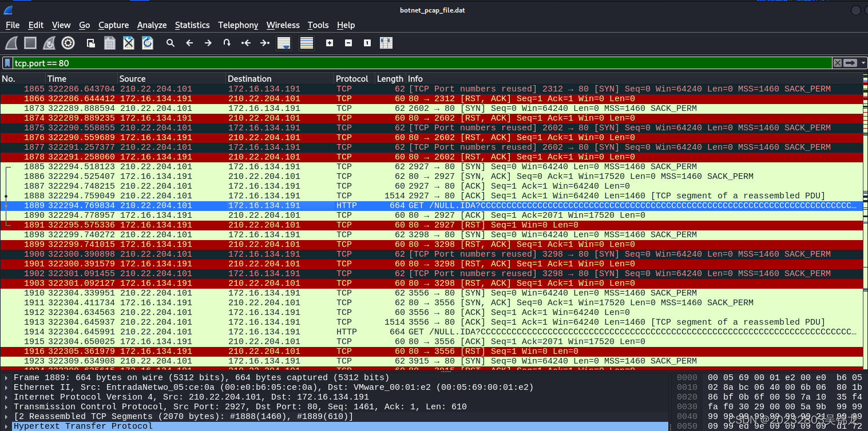The width and height of the screenshot is (868, 431).
Task: Click the reload capture file icon
Action: click(x=148, y=43)
